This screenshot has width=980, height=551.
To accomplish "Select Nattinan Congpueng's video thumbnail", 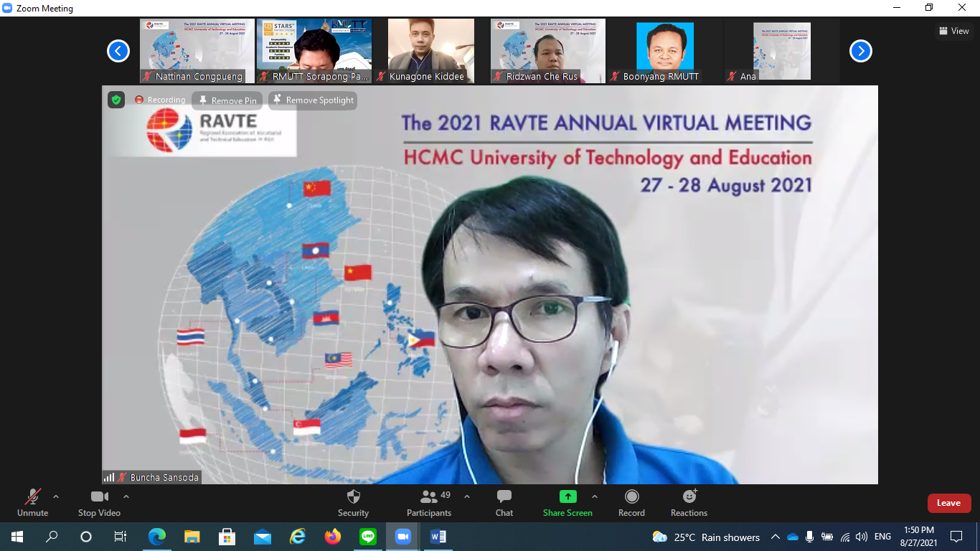I will (197, 51).
